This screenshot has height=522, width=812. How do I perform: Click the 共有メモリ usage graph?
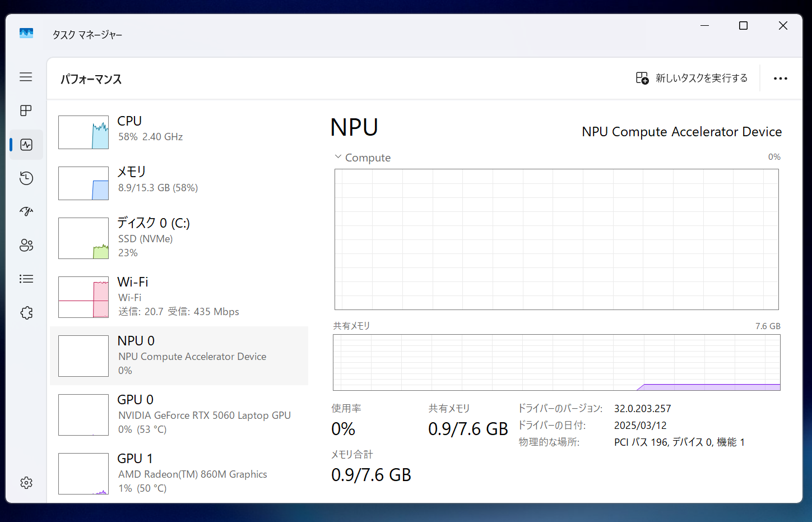click(x=556, y=362)
